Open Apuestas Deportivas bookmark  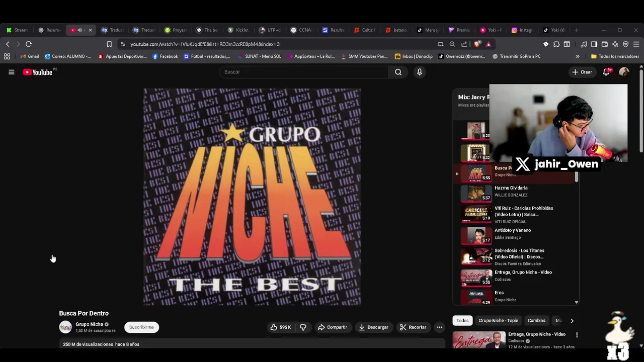122,56
